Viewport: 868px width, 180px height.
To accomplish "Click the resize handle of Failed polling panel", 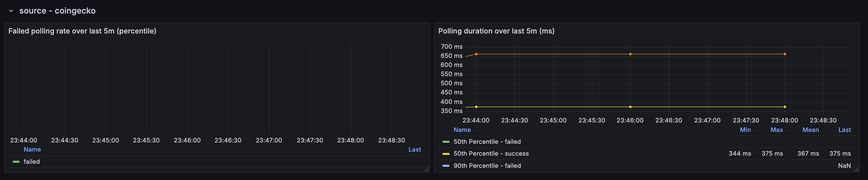I will point(427,170).
